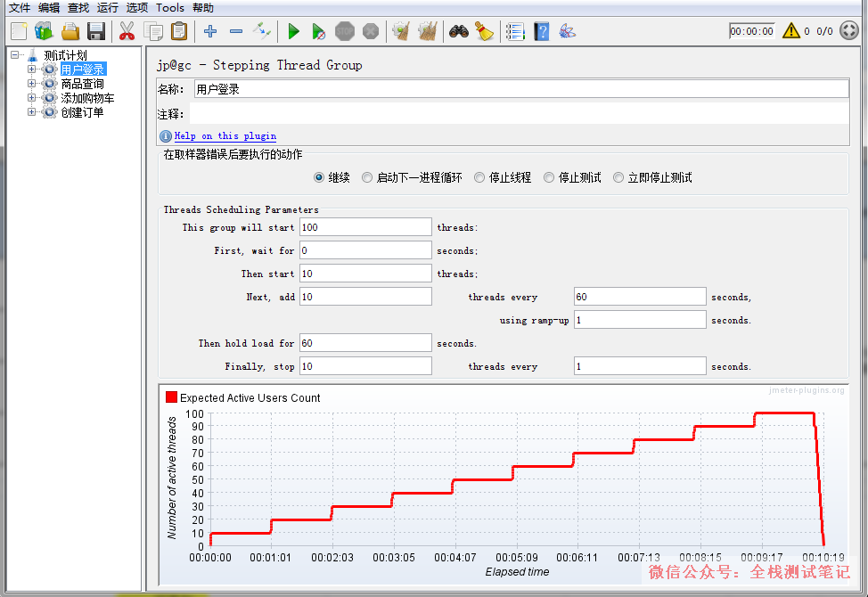Image resolution: width=868 pixels, height=597 pixels.
Task: Select 用户登录 thread group in tree
Action: (83, 70)
